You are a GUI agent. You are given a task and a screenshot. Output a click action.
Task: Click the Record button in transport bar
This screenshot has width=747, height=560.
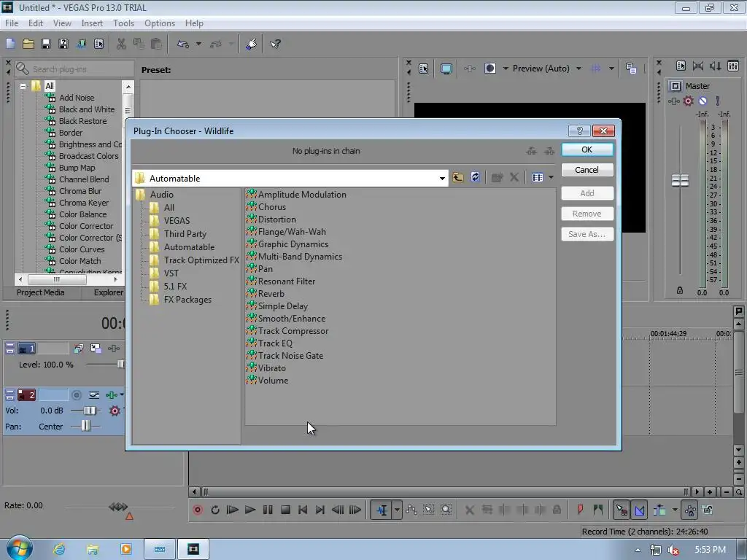coord(198,510)
